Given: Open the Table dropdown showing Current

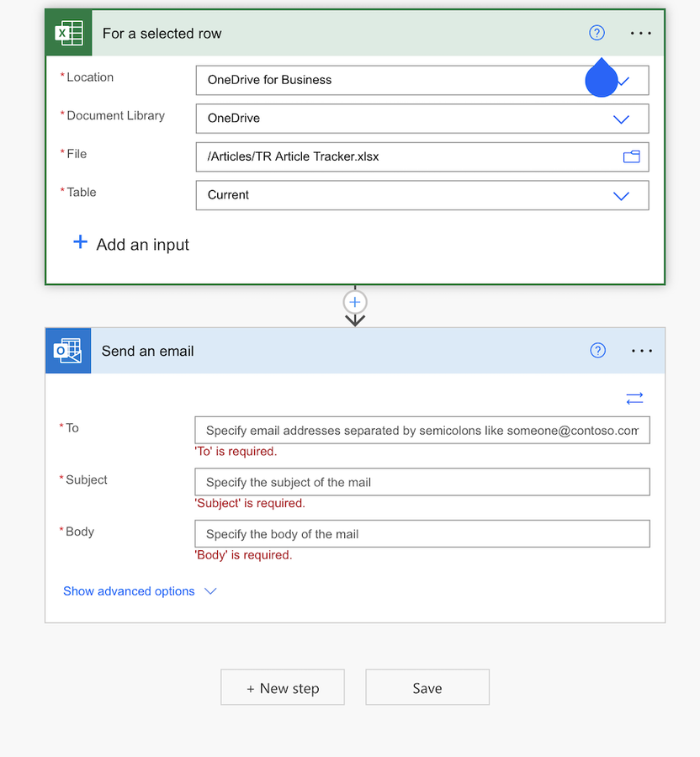Looking at the screenshot, I should (x=621, y=195).
